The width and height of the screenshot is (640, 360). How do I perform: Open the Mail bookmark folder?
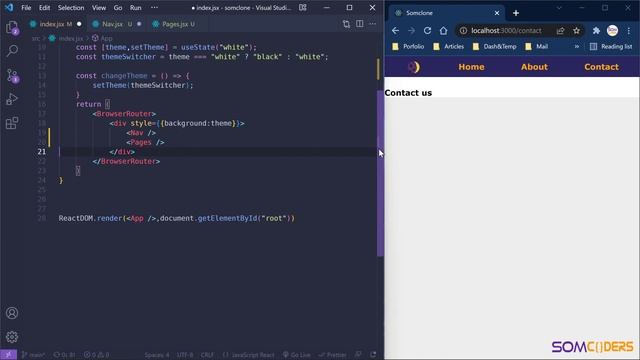(537, 47)
